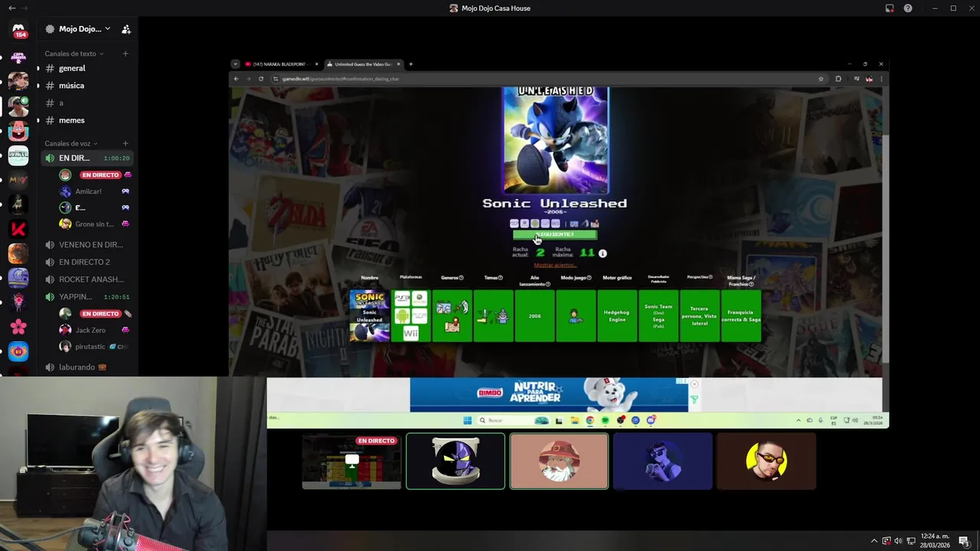Click the Bimbo Nutrir para Aprender ad
Image resolution: width=980 pixels, height=551 pixels.
click(x=549, y=394)
